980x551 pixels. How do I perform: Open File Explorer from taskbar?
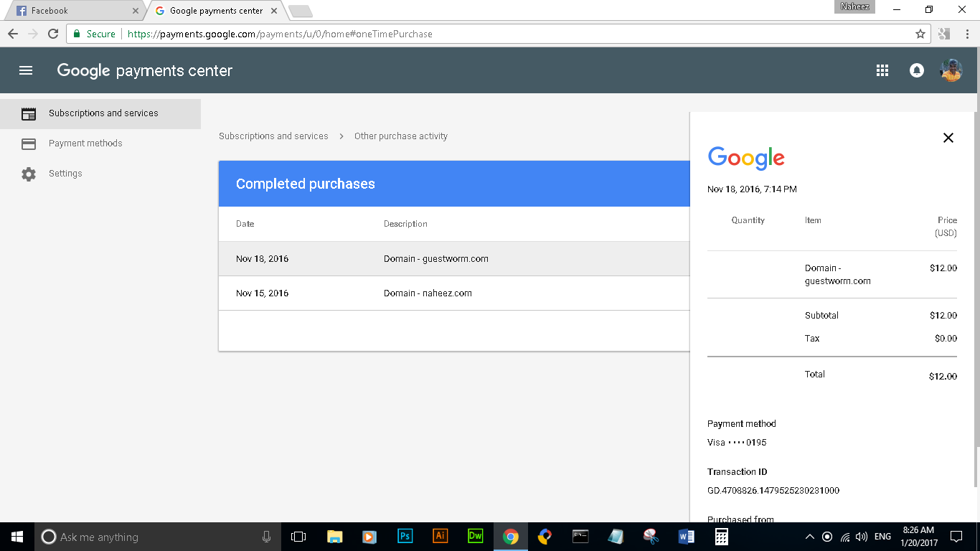[334, 537]
